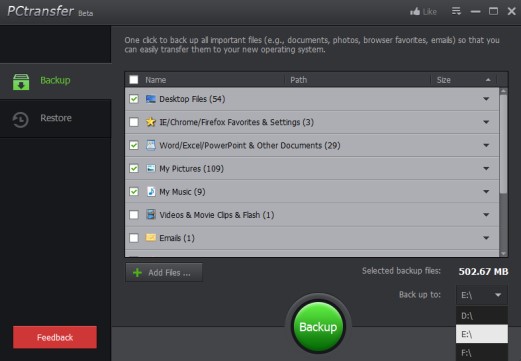The height and width of the screenshot is (361, 521).
Task: Uncheck Word/Excel/PowerPoint Documents checkbox
Action: tap(134, 145)
